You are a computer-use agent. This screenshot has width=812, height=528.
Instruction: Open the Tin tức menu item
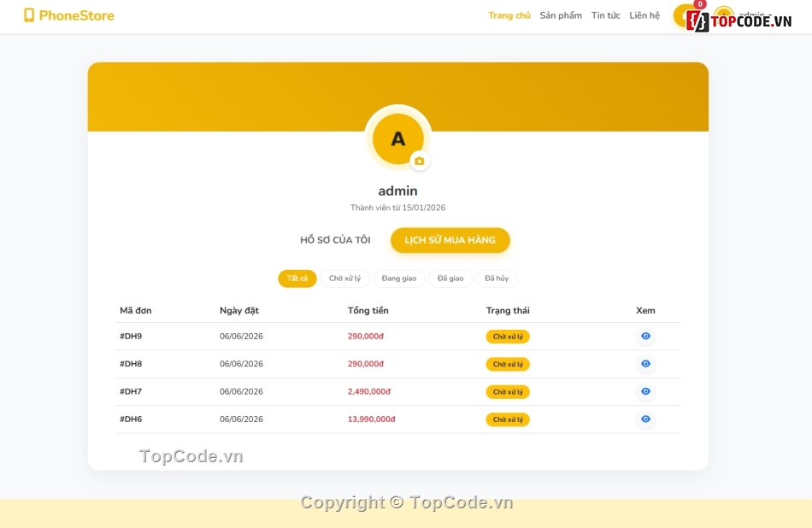[605, 15]
